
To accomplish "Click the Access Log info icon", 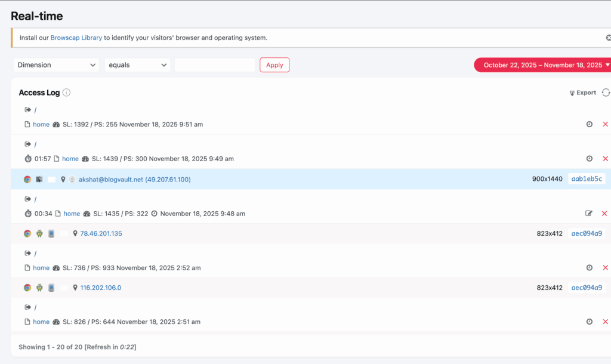I will tap(67, 92).
